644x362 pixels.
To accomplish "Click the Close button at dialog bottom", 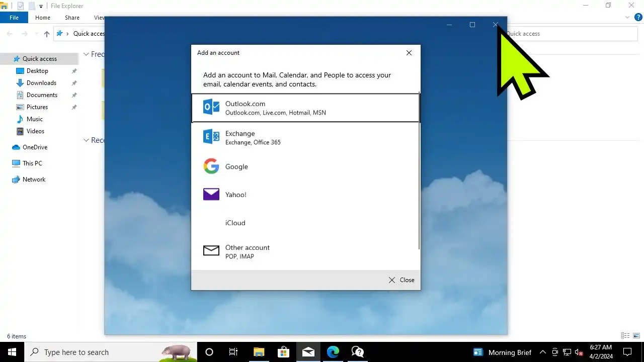I will point(401,280).
